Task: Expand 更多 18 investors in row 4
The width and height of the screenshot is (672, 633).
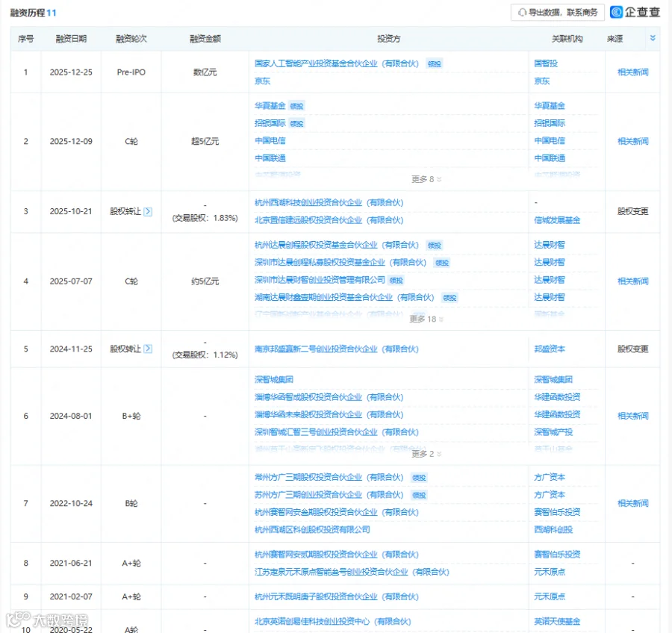Action: (x=426, y=319)
